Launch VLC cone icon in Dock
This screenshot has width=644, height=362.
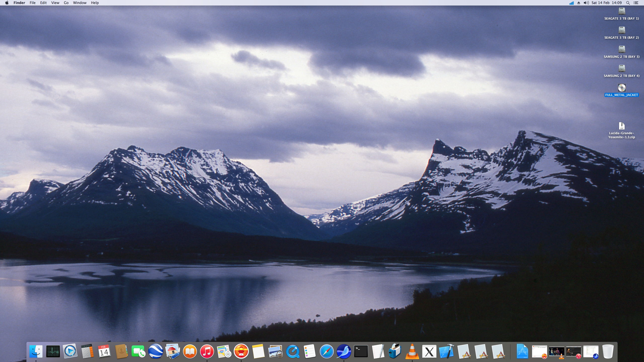412,351
